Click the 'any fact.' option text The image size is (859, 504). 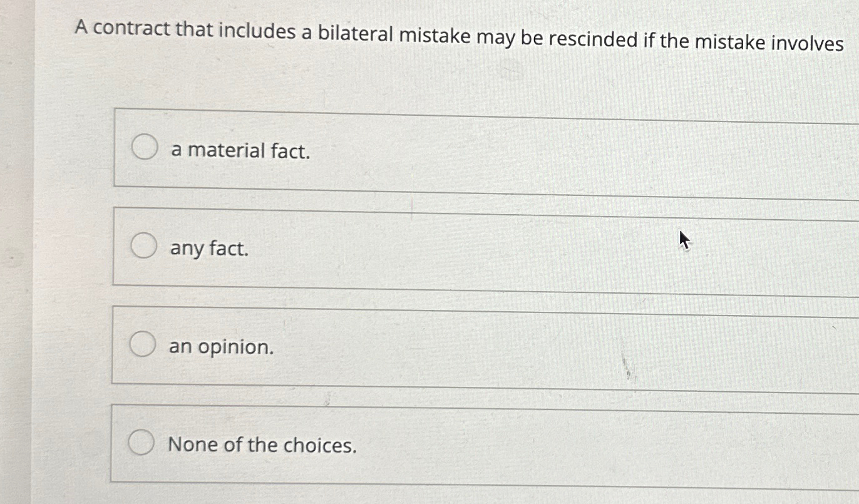207,249
